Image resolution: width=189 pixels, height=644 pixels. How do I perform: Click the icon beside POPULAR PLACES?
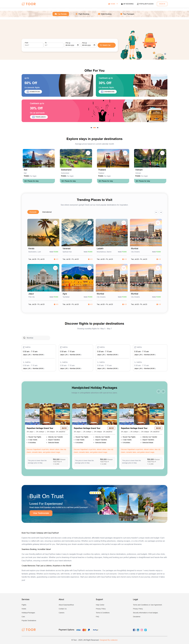coord(138,4)
